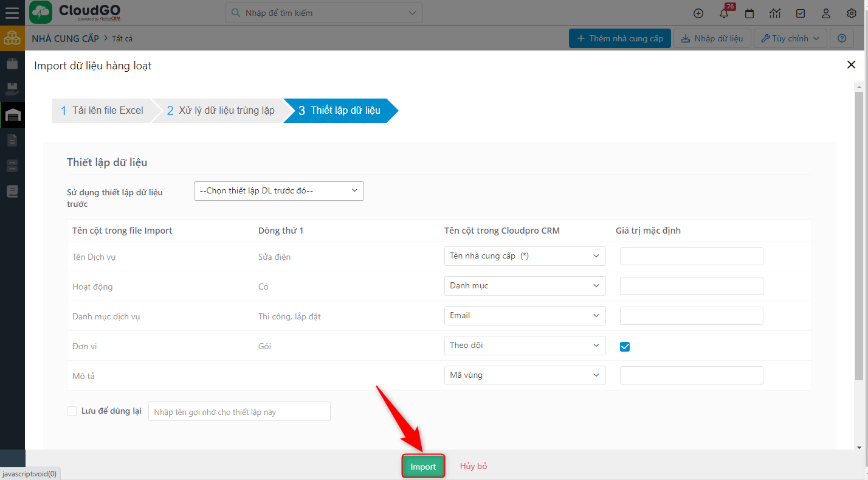Change the Danh mục column mapping dropdown
The width and height of the screenshot is (868, 480).
click(x=524, y=285)
